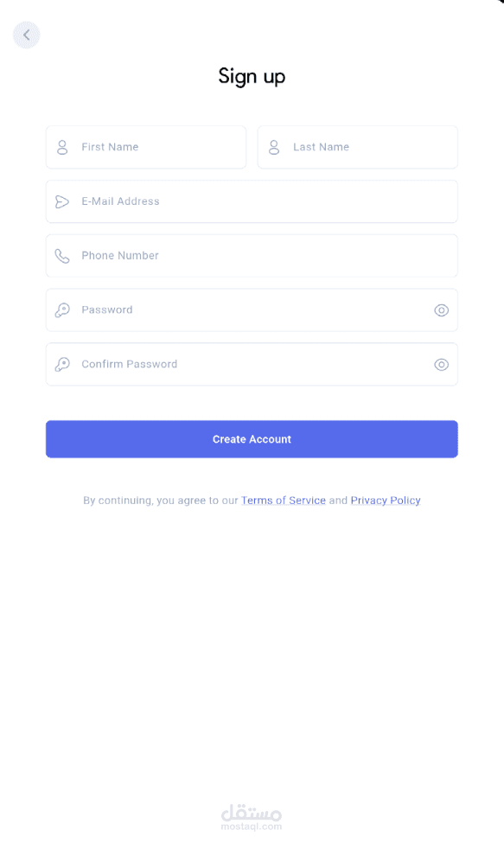Click the key icon in Confirm Password
Viewport: 504px width, 849px height.
(62, 364)
